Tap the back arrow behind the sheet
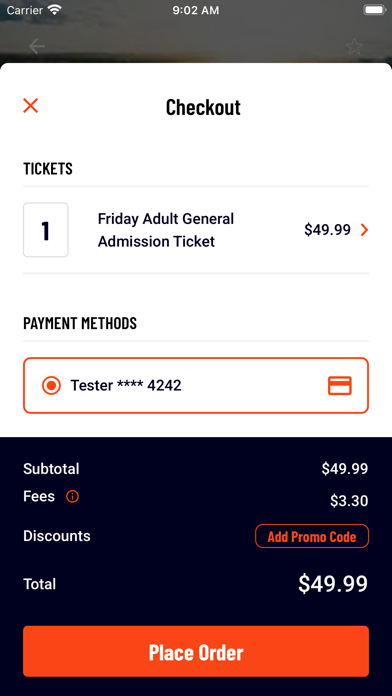This screenshot has height=696, width=392. 37,46
